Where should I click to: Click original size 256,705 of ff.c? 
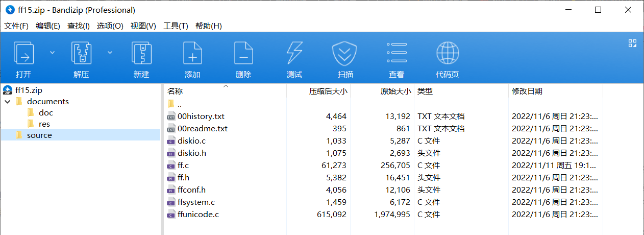click(x=395, y=165)
